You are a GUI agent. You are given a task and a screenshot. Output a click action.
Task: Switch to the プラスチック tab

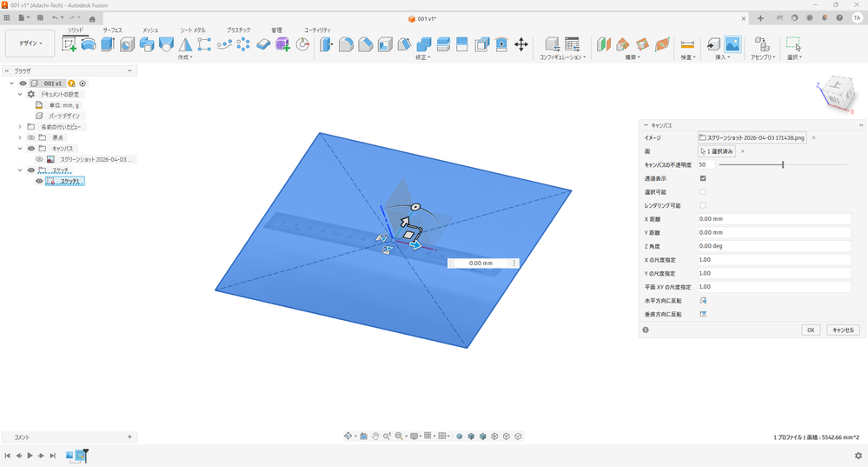point(239,30)
